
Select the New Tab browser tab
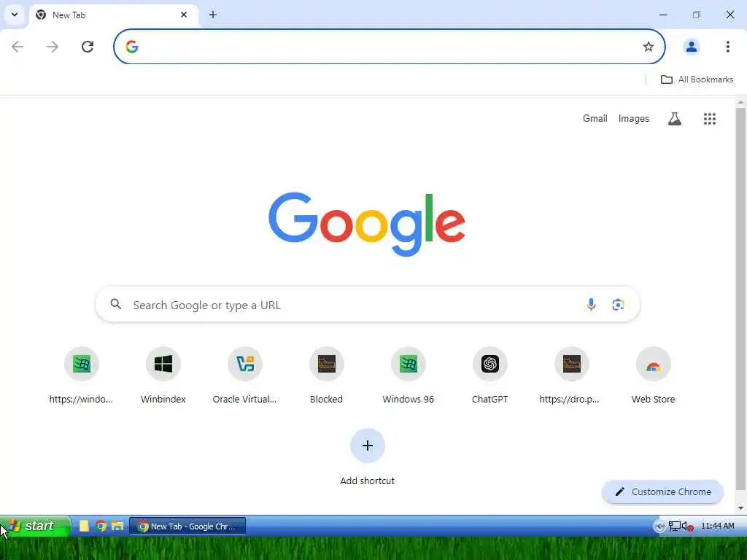click(114, 15)
